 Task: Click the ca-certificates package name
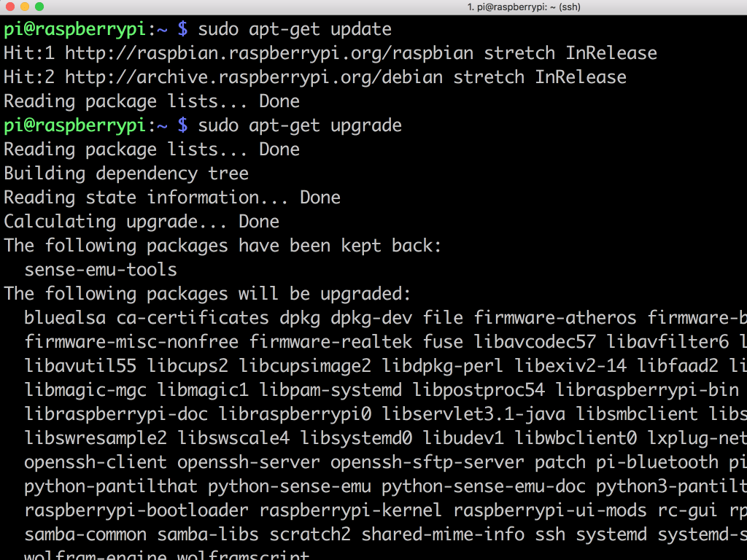click(193, 318)
